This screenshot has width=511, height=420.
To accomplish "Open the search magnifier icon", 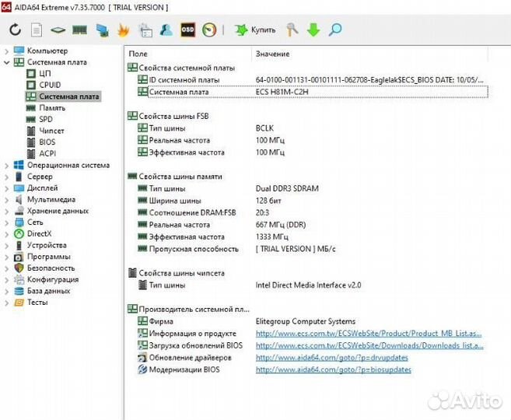I will 335,30.
